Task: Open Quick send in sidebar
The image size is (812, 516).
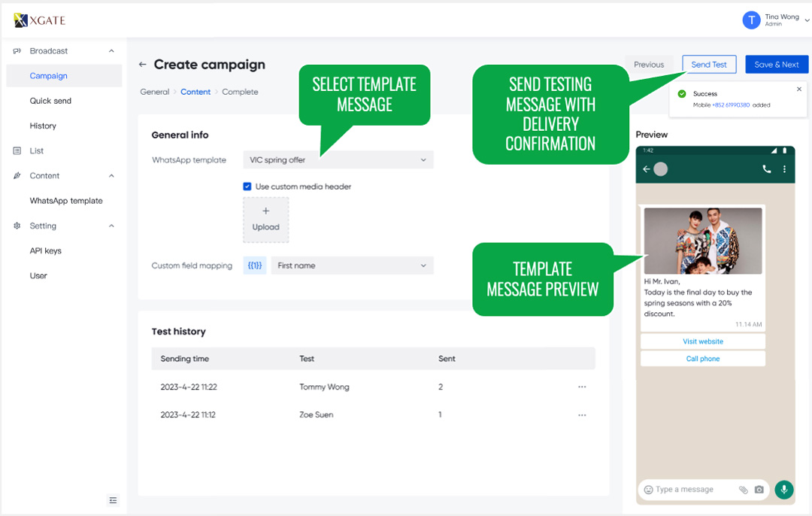Action: [x=50, y=101]
